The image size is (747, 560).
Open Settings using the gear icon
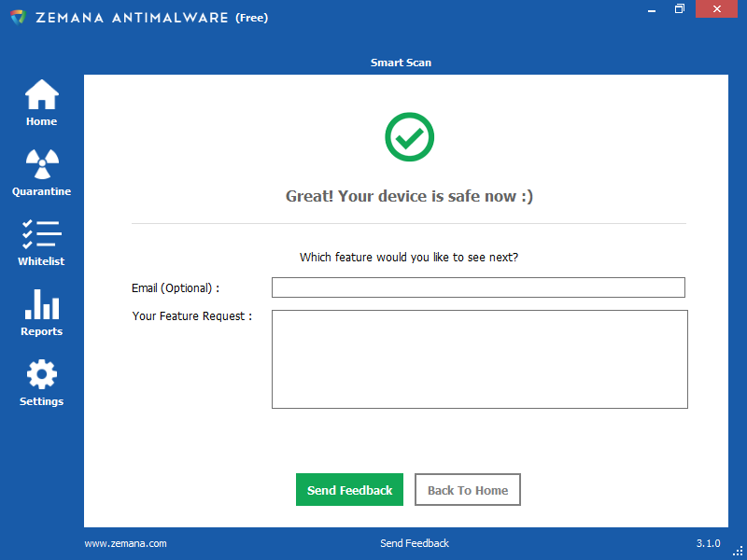41,375
